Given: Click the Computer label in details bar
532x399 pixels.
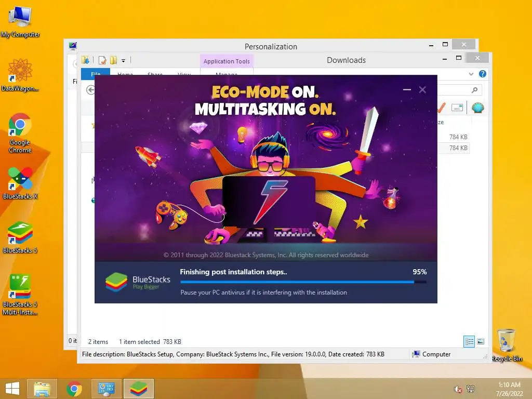Looking at the screenshot, I should [x=436, y=354].
